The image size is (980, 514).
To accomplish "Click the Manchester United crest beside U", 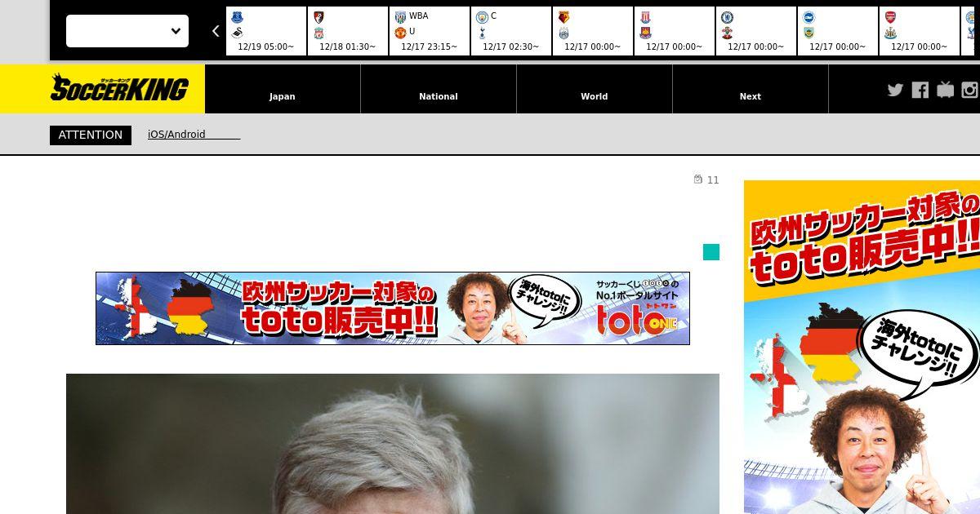I will click(x=400, y=33).
